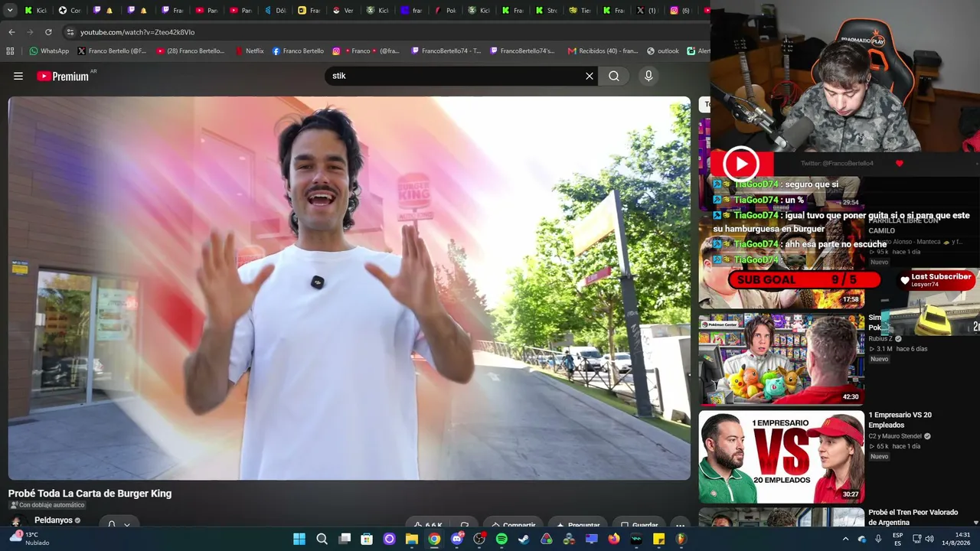Click the Chrome icon in the taskbar
The width and height of the screenshot is (980, 551).
[x=434, y=539]
